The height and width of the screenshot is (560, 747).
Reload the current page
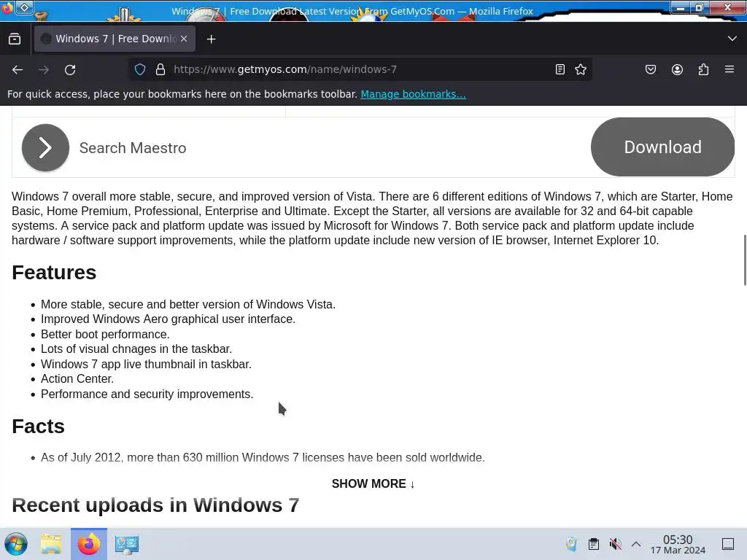tap(70, 69)
